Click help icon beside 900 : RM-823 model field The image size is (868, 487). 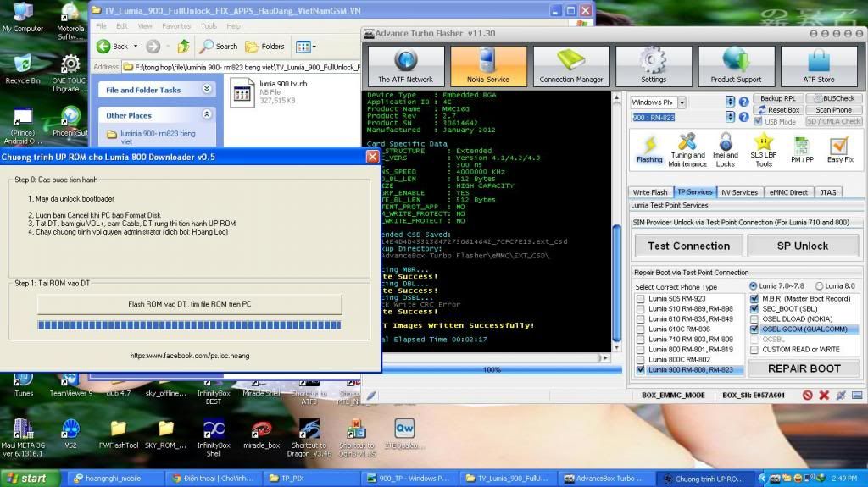(x=744, y=117)
